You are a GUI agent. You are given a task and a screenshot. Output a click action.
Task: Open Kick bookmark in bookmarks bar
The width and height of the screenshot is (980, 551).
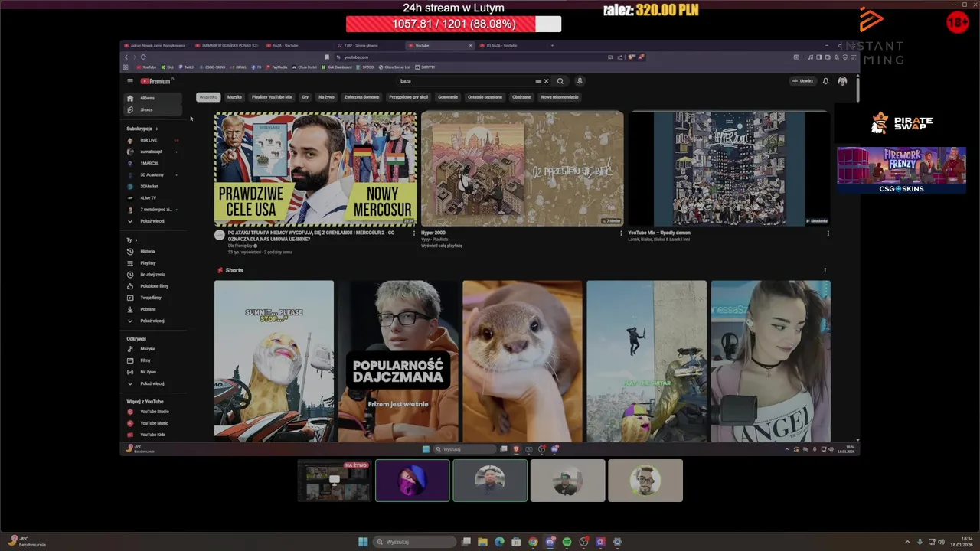(168, 67)
